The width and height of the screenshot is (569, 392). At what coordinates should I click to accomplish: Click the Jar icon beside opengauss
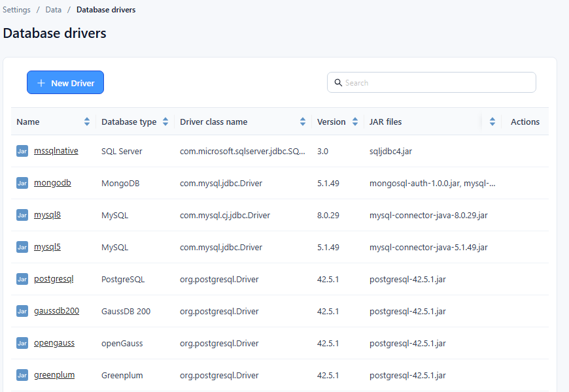tap(22, 343)
